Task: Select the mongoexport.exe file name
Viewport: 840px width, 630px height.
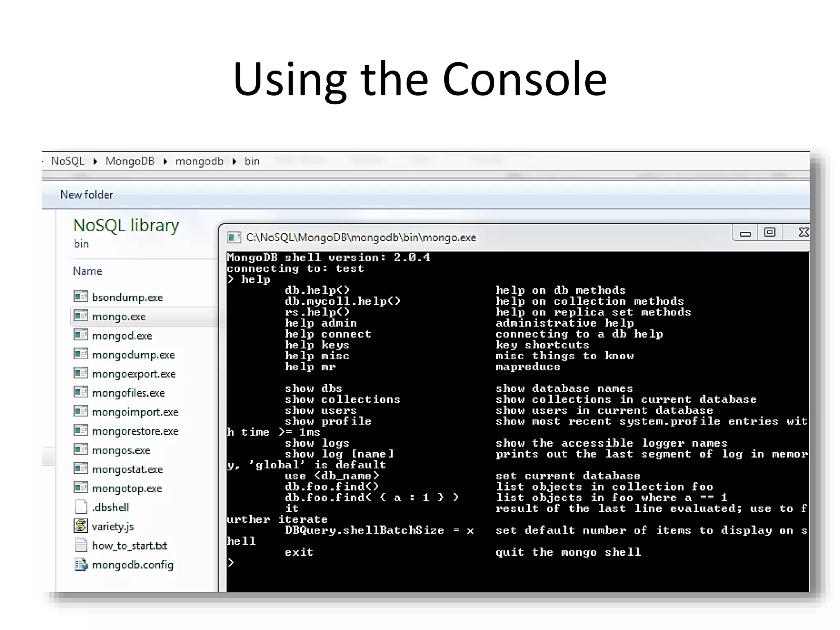Action: [x=134, y=374]
